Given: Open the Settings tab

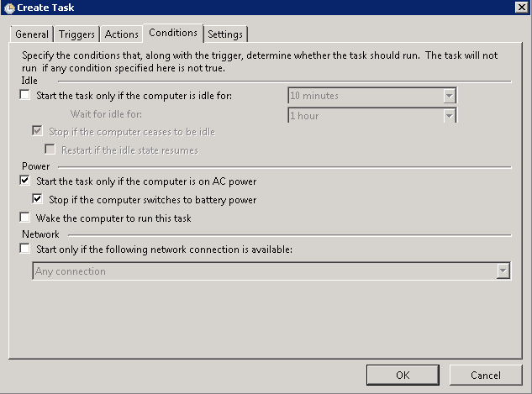Looking at the screenshot, I should click(225, 34).
